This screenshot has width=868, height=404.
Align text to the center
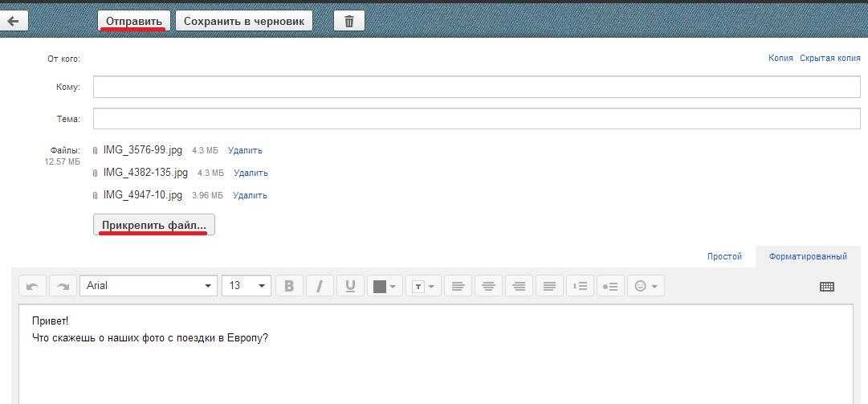488,286
